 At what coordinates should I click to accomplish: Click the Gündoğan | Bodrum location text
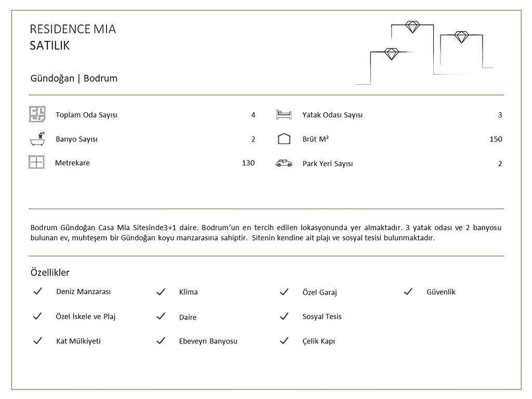pyautogui.click(x=74, y=78)
